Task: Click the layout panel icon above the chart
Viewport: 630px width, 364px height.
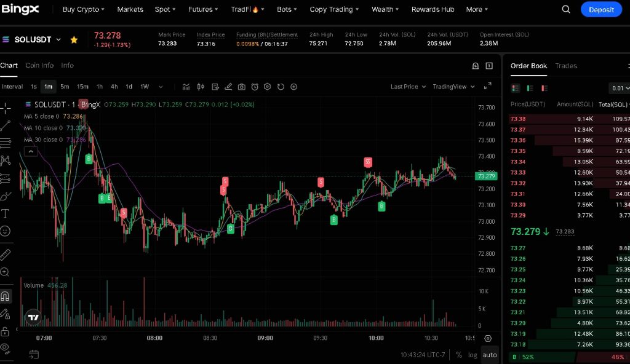Action: (489, 66)
